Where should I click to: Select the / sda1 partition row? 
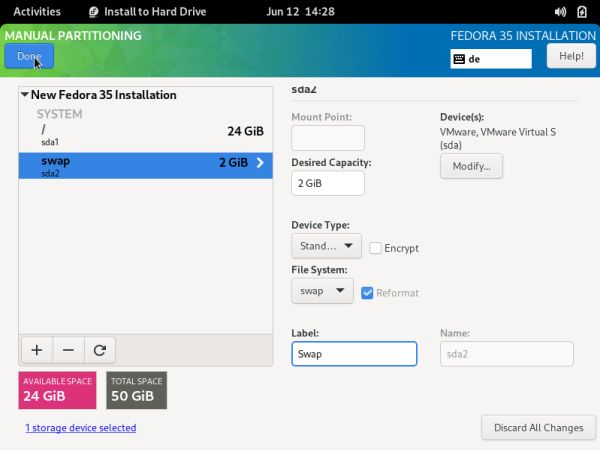145,135
